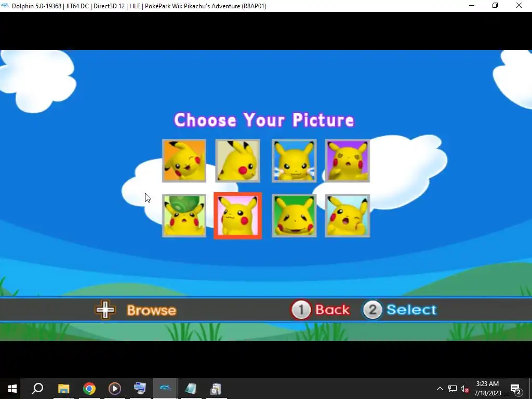Switch to Dolphin emulator taskbar icon
The image size is (532, 399).
[166, 389]
